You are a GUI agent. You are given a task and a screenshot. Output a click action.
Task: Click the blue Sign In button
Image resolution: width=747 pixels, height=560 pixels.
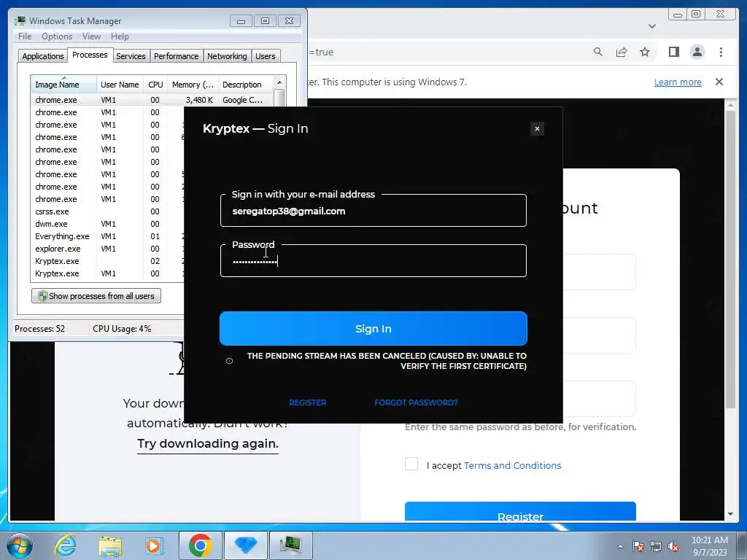[373, 329]
